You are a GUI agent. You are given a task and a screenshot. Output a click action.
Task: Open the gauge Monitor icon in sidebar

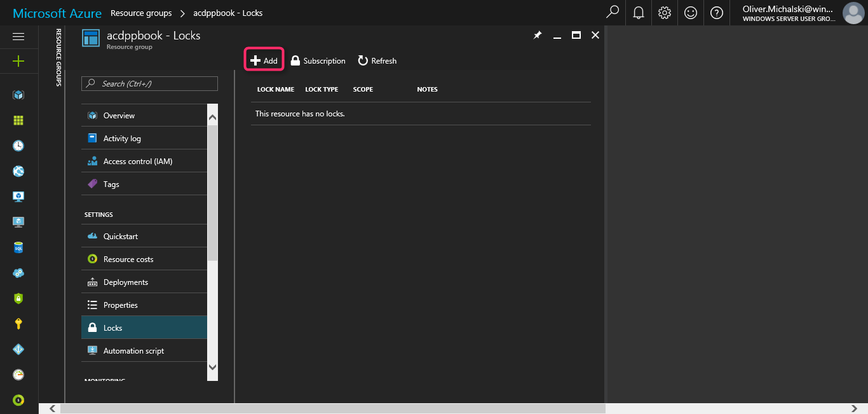tap(18, 375)
